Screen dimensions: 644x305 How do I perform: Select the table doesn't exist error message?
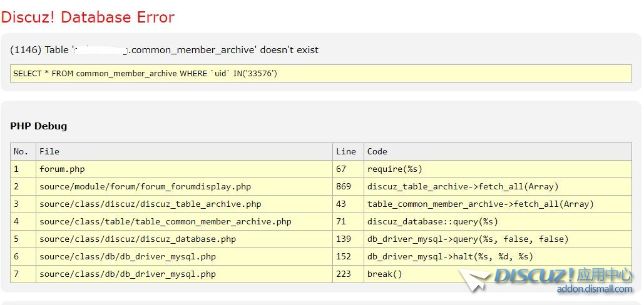(x=164, y=49)
